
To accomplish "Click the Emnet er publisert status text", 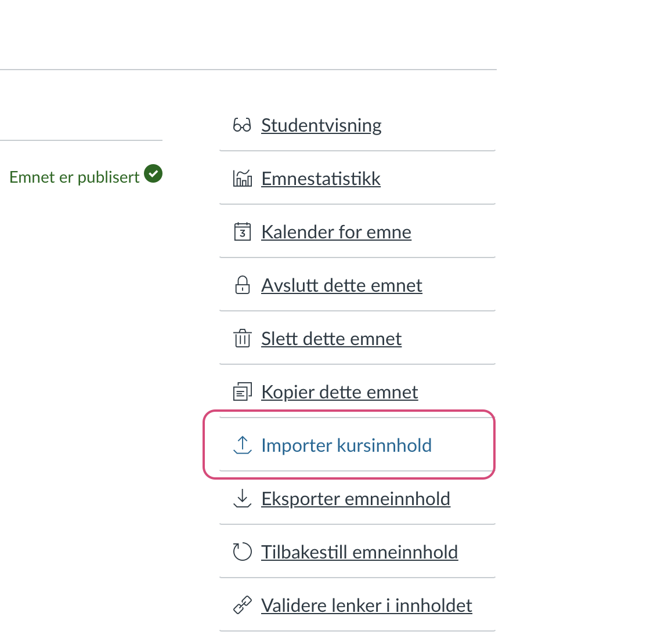I will [x=74, y=177].
